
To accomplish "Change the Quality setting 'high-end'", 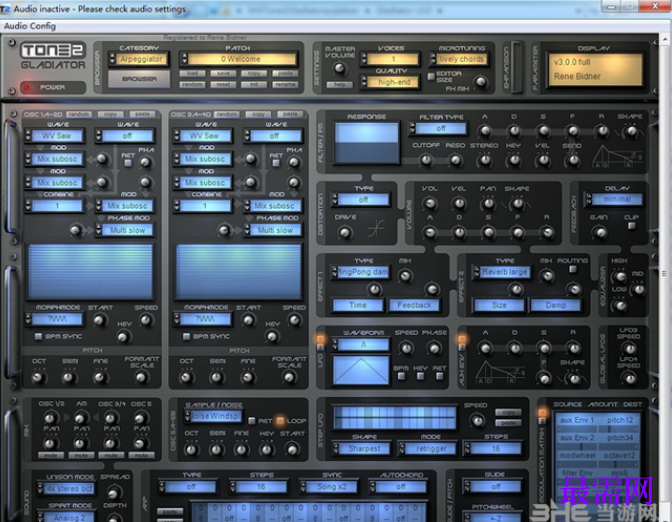I will pyautogui.click(x=391, y=82).
